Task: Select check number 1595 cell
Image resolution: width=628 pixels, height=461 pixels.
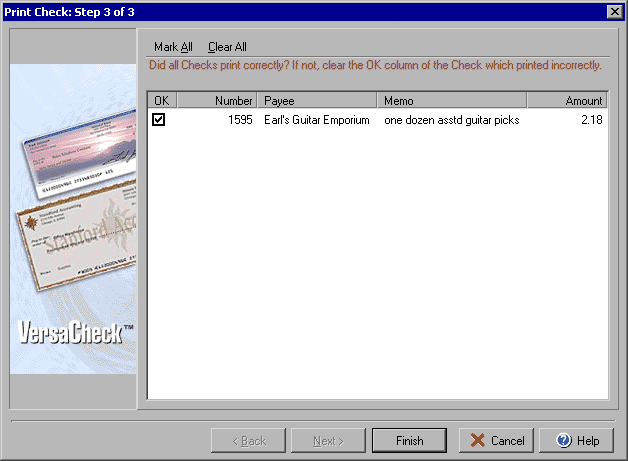Action: tap(240, 120)
